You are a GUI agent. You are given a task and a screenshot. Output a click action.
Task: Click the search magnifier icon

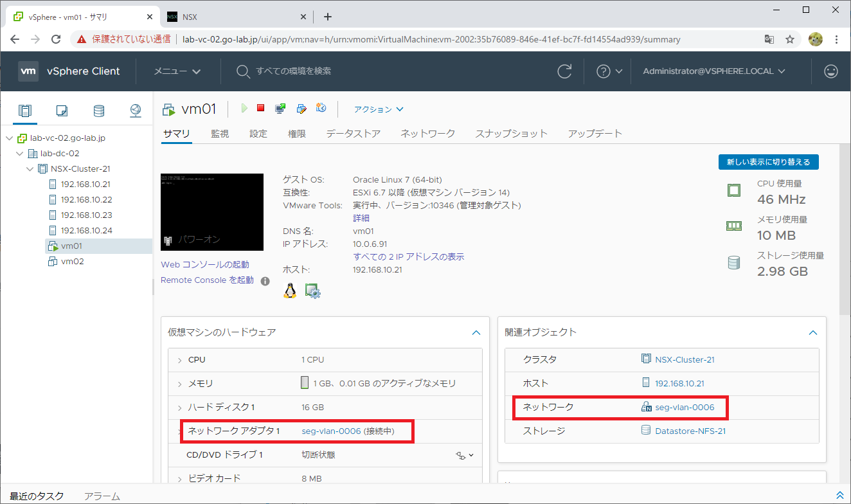(243, 71)
